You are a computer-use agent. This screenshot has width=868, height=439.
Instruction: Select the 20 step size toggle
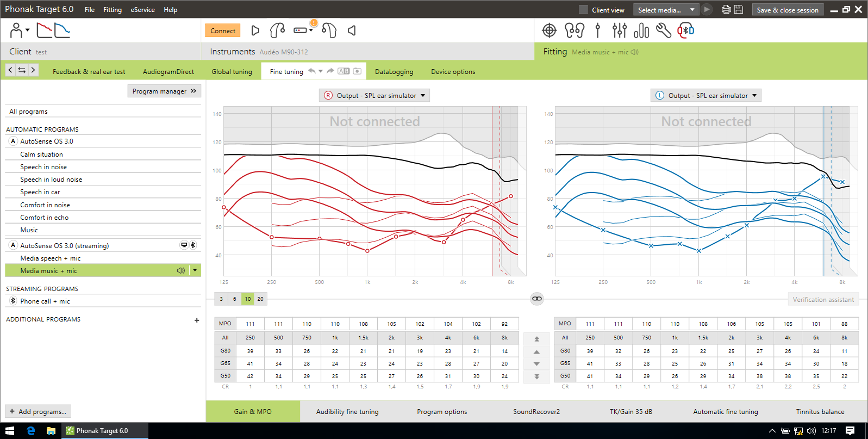click(260, 299)
